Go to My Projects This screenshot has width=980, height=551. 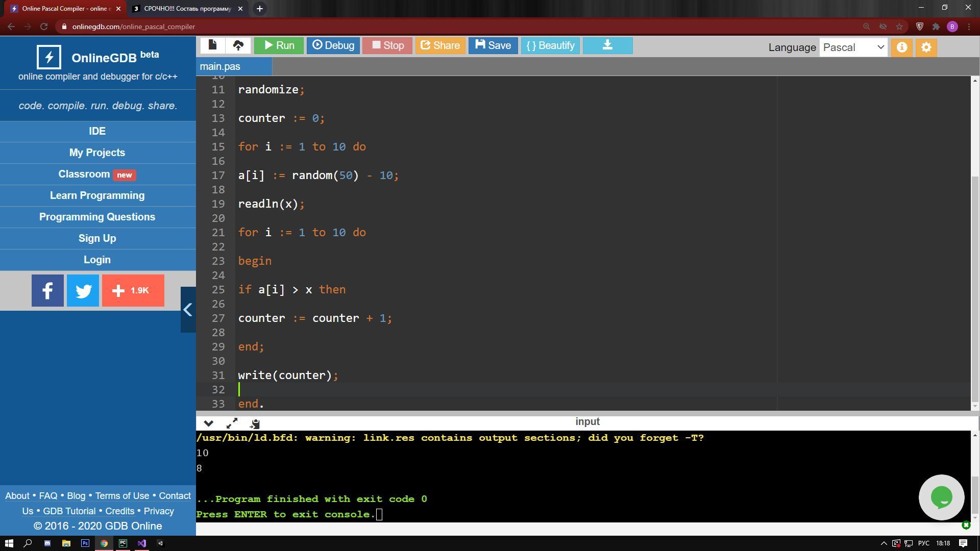click(97, 153)
